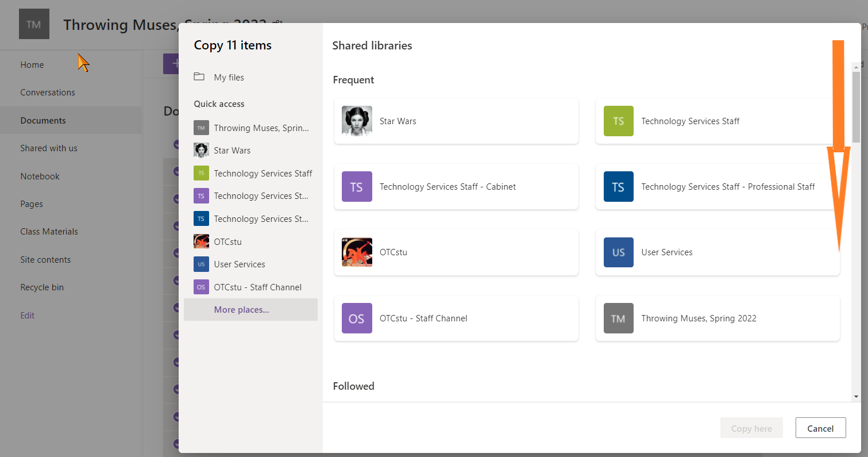Image resolution: width=868 pixels, height=457 pixels.
Task: Click the scrollbar down arrow in dialog
Action: click(856, 397)
